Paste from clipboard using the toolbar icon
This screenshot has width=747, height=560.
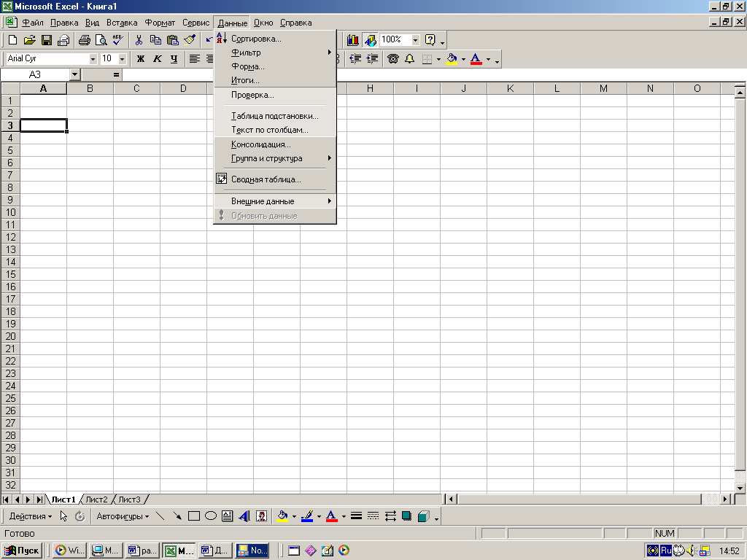[x=172, y=40]
